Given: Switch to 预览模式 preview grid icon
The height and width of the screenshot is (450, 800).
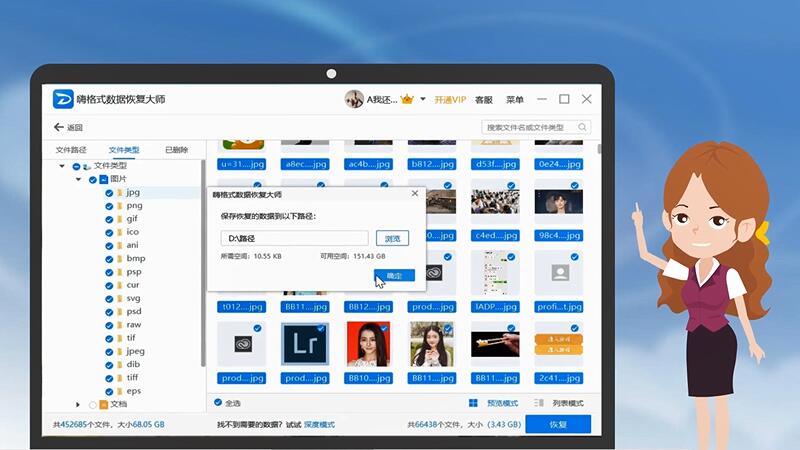Looking at the screenshot, I should (x=473, y=403).
